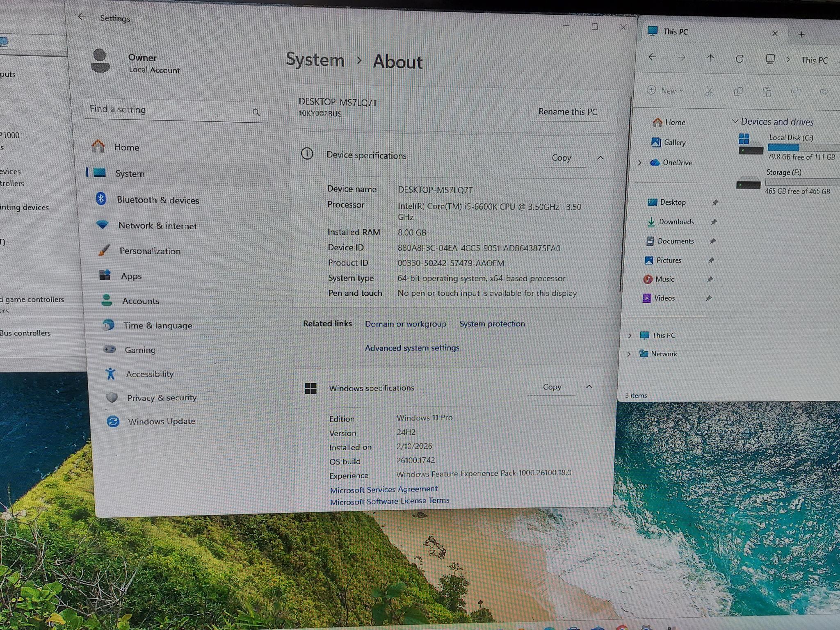The image size is (840, 630).
Task: Go up one folder level in File Explorer
Action: 710,58
